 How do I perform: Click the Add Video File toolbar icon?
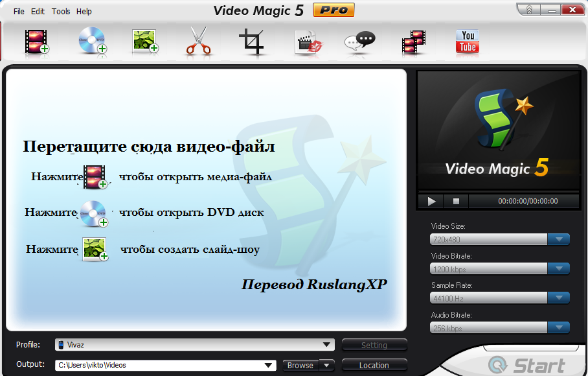click(36, 41)
